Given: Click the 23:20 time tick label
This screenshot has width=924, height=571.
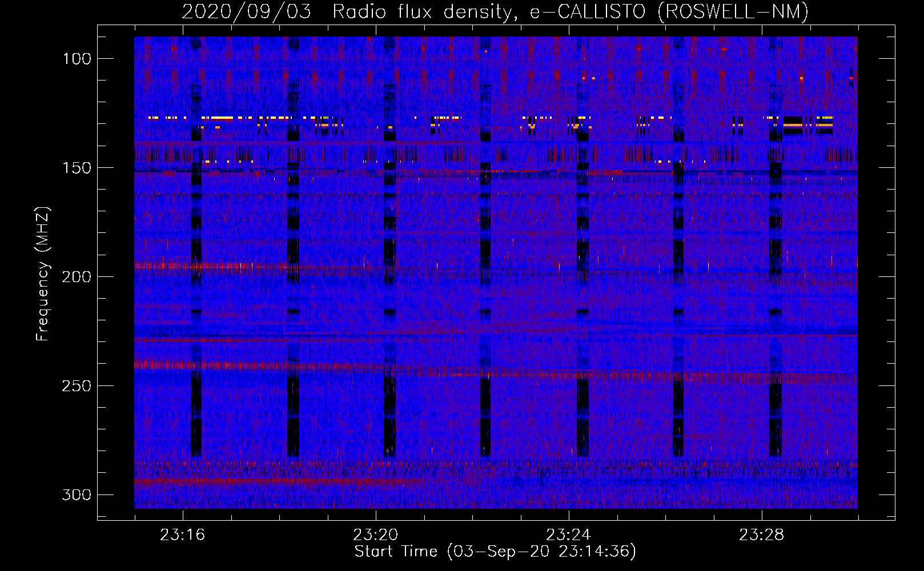Looking at the screenshot, I should (376, 535).
